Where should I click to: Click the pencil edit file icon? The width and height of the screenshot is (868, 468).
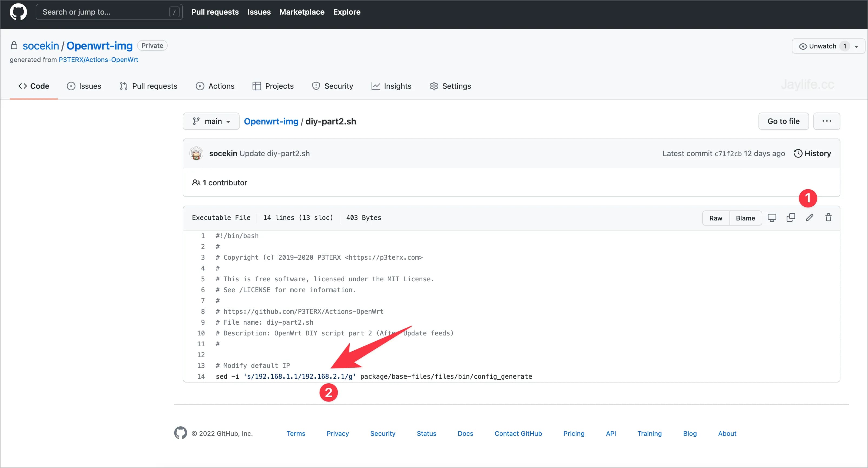[809, 218]
